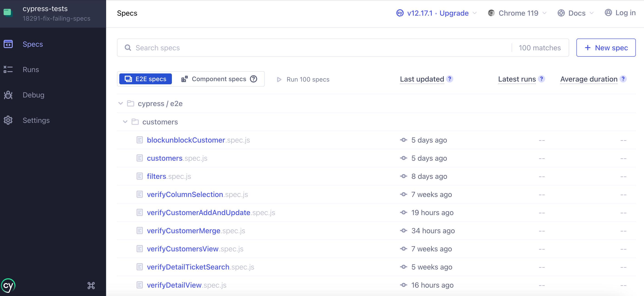Open the Runs panel icon
This screenshot has width=644, height=296.
8,69
